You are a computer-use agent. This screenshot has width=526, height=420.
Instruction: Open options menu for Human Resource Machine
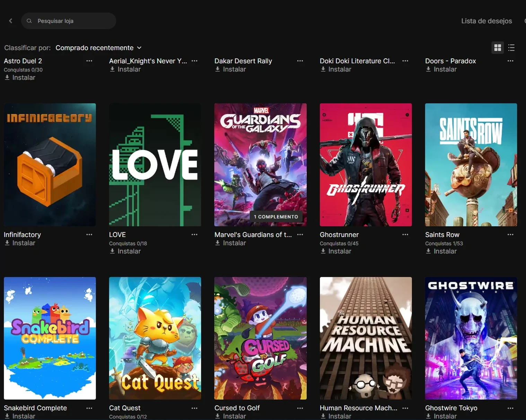405,408
